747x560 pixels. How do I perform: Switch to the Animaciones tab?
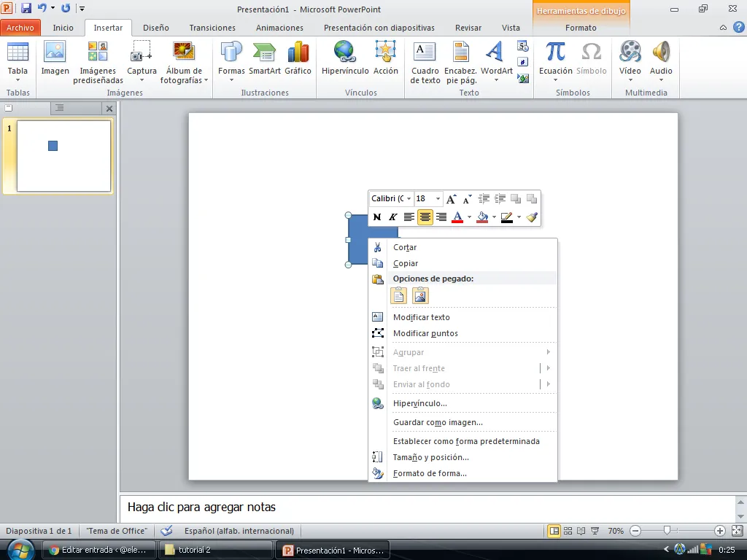tap(279, 28)
